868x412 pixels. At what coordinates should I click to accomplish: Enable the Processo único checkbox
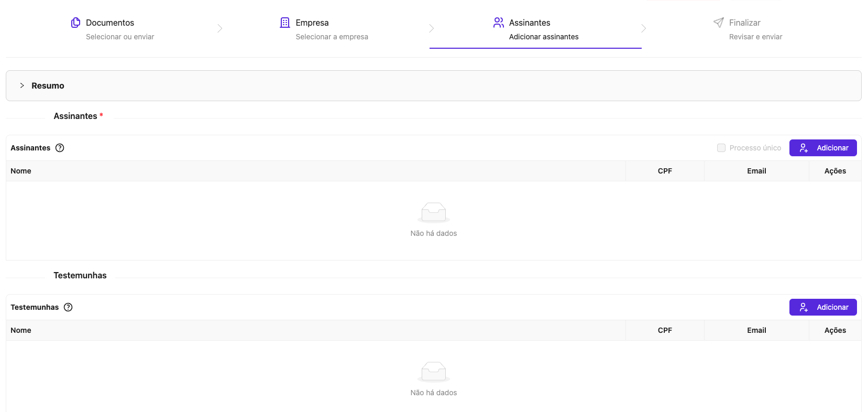click(x=721, y=148)
